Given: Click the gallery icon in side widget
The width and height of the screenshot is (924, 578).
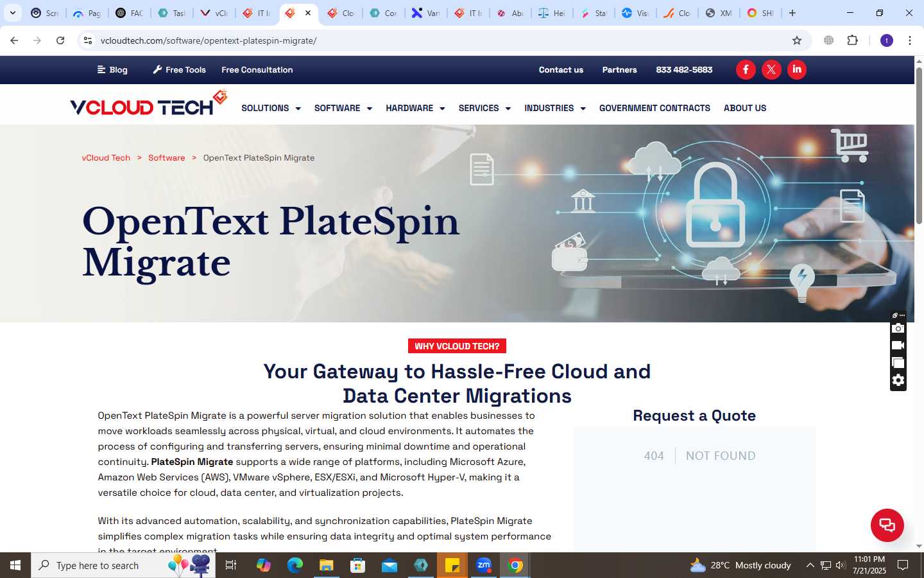Looking at the screenshot, I should pos(898,363).
